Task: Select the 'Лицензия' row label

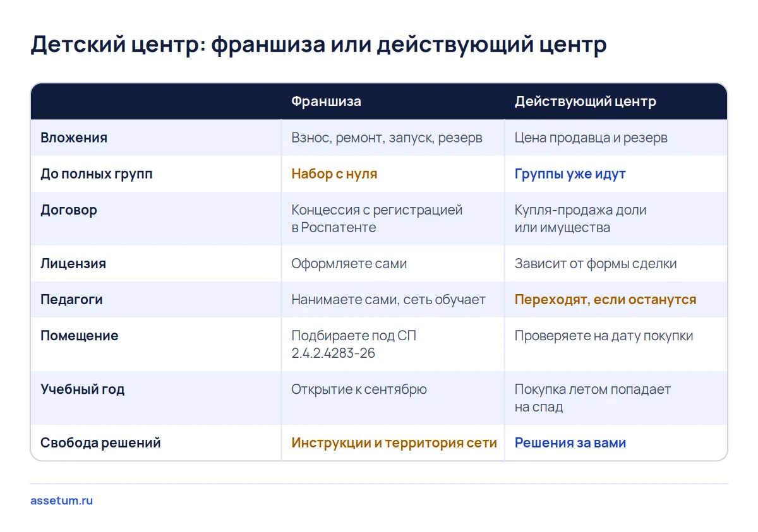Action: (x=73, y=263)
